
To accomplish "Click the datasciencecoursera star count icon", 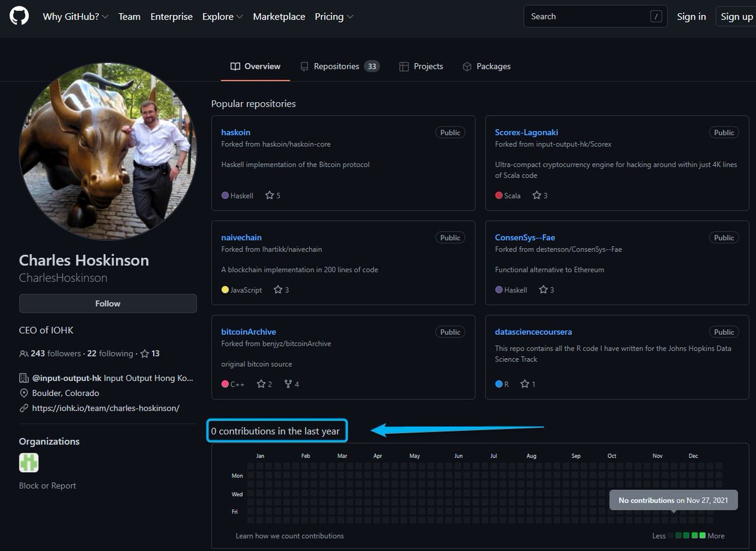I will (x=524, y=384).
